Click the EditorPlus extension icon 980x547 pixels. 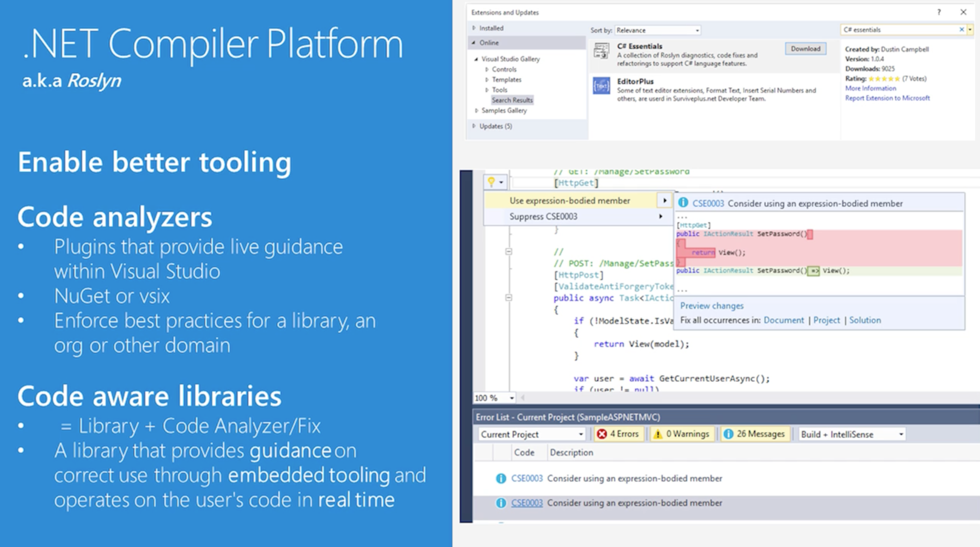[601, 86]
